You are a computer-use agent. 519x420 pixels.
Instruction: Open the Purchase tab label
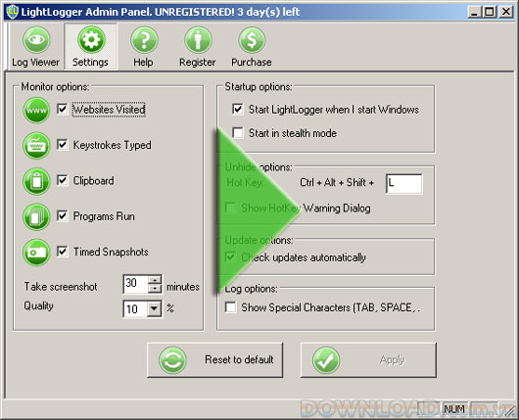click(x=252, y=63)
